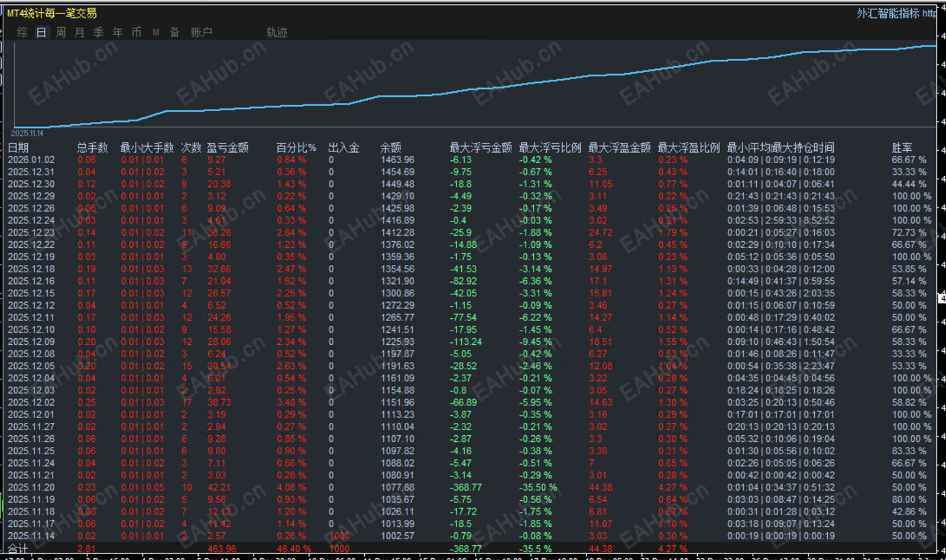
Task: Click the total lots value 2.81
Action: point(86,549)
